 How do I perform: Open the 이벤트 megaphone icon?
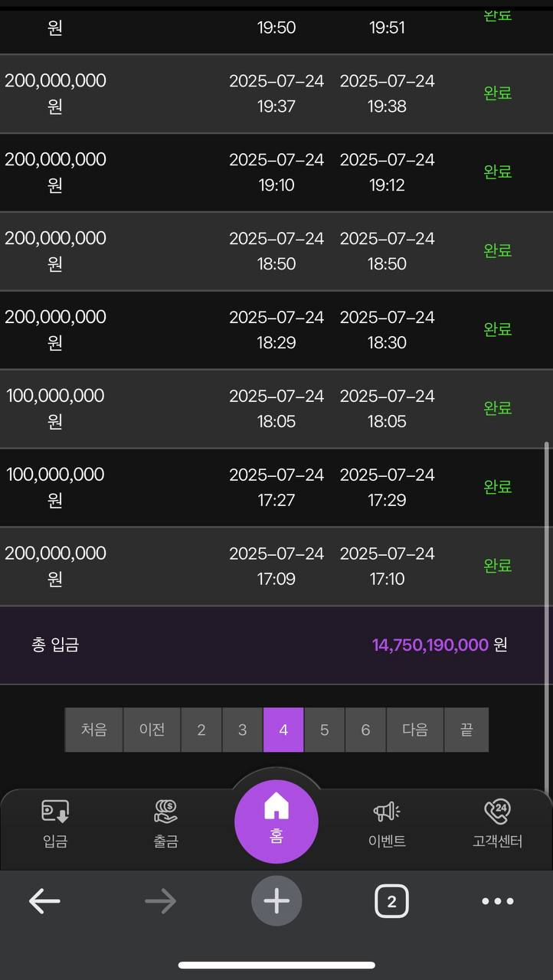coord(387,822)
